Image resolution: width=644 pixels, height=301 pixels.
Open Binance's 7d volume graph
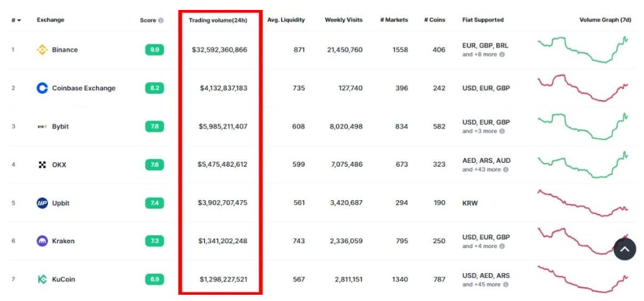click(582, 49)
